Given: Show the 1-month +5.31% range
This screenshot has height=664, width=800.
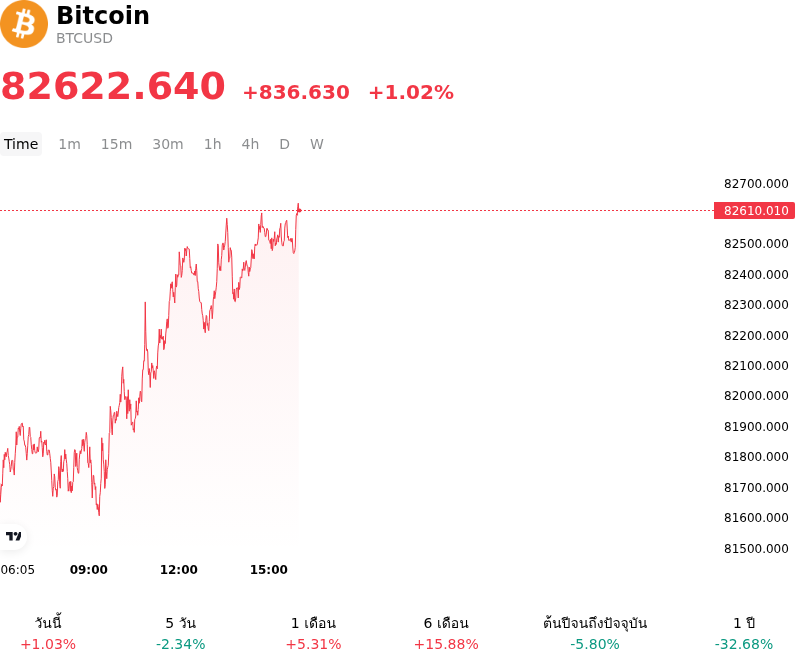Looking at the screenshot, I should [313, 633].
